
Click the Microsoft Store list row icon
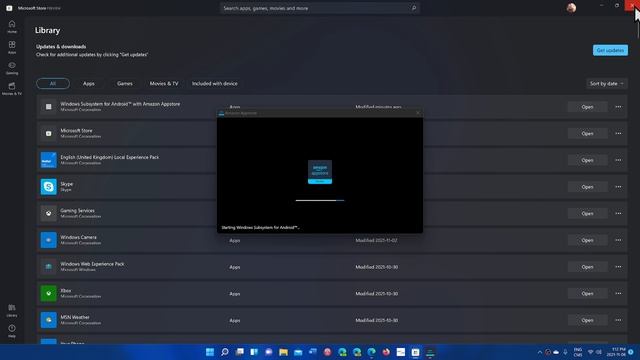(x=48, y=133)
